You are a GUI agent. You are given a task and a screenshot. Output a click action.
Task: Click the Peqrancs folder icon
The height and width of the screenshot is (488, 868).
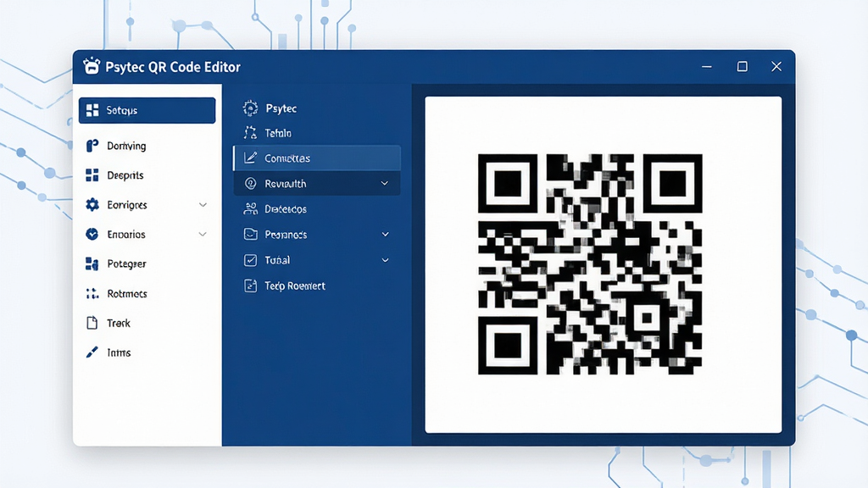tap(250, 234)
